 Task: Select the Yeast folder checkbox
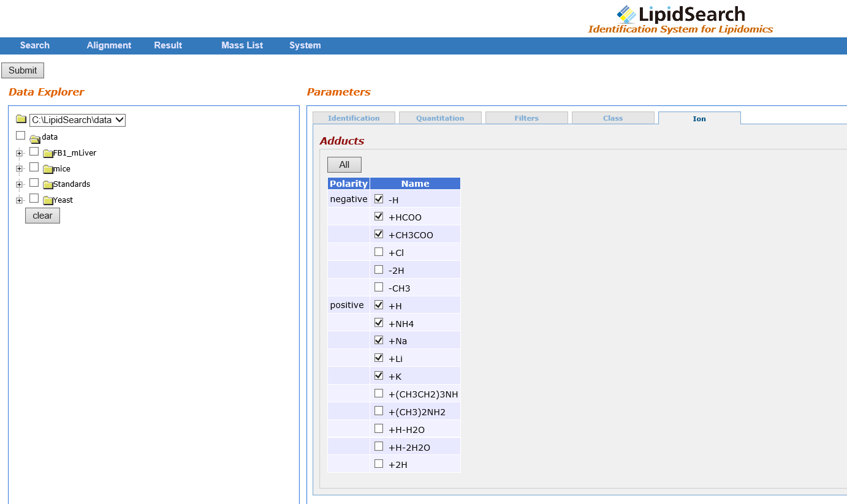tap(34, 198)
